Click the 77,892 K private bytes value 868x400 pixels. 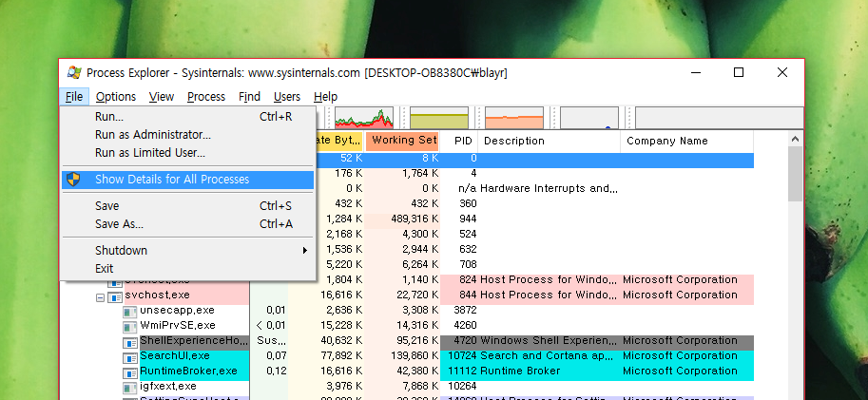(341, 355)
